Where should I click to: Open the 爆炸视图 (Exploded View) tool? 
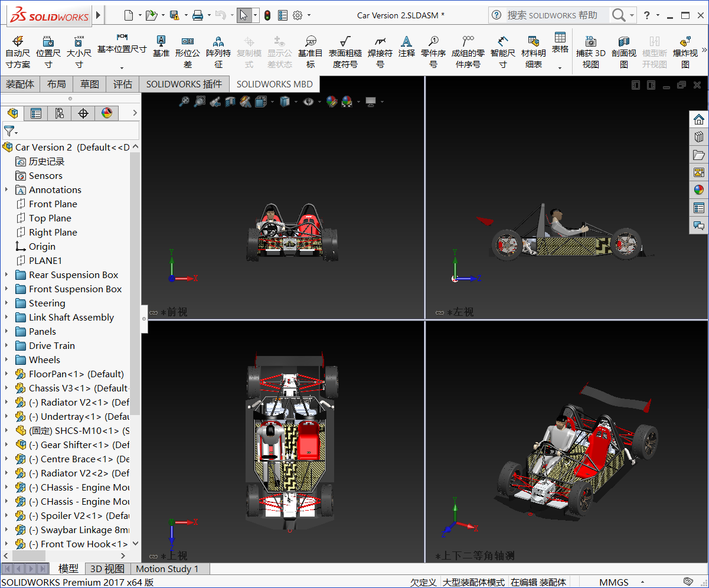coord(685,51)
